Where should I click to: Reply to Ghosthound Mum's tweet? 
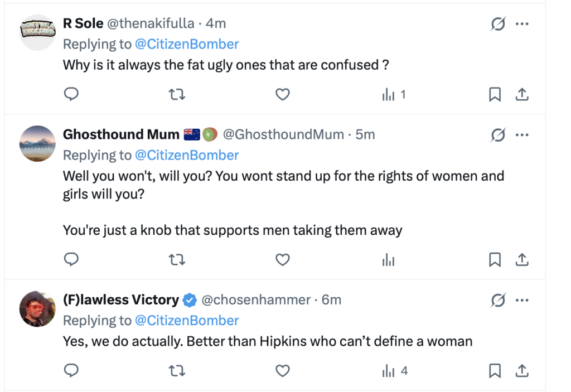pyautogui.click(x=71, y=259)
